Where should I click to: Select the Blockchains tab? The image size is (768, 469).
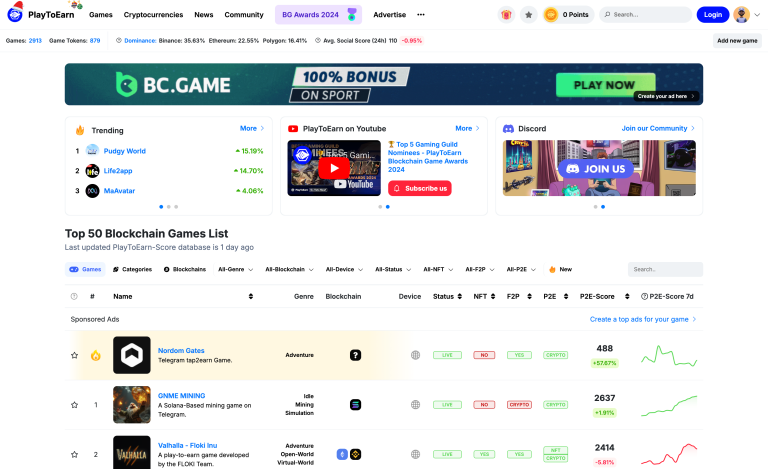click(185, 269)
